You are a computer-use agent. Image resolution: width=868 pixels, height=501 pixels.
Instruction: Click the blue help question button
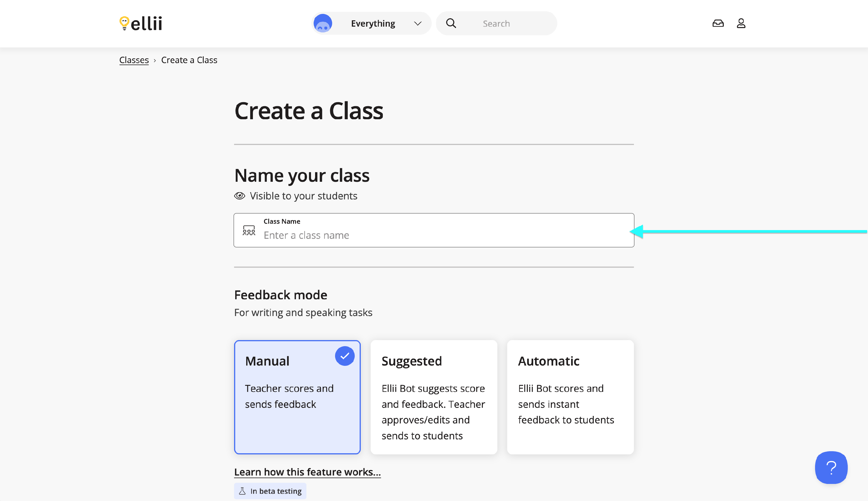pos(831,467)
